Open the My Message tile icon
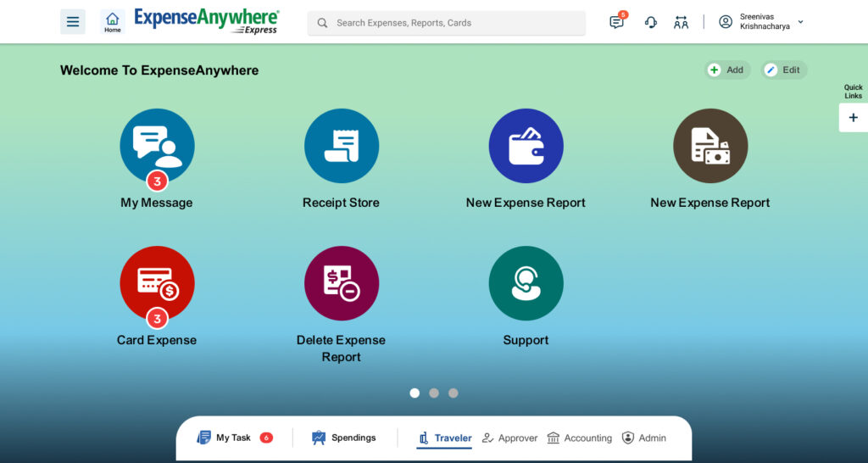 [157, 146]
